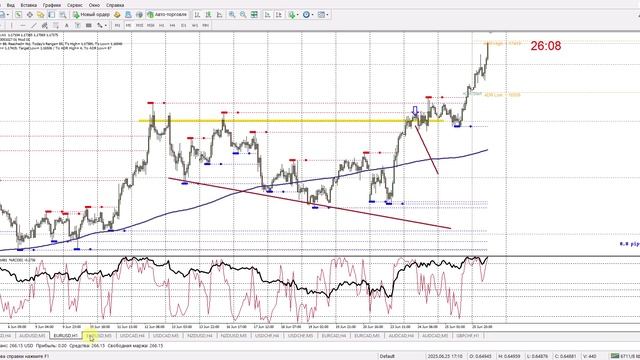This screenshot has width=640, height=360.
Task: Toggle chart Auto Scroll
Action: [x=267, y=15]
